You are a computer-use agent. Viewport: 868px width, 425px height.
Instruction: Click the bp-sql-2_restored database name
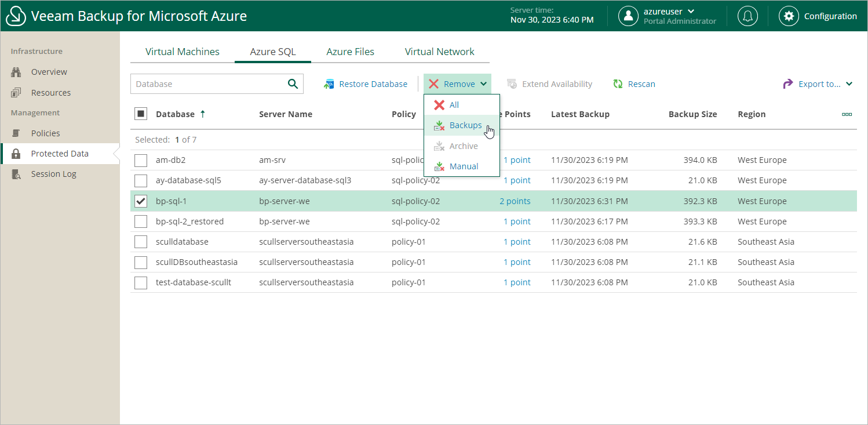189,221
